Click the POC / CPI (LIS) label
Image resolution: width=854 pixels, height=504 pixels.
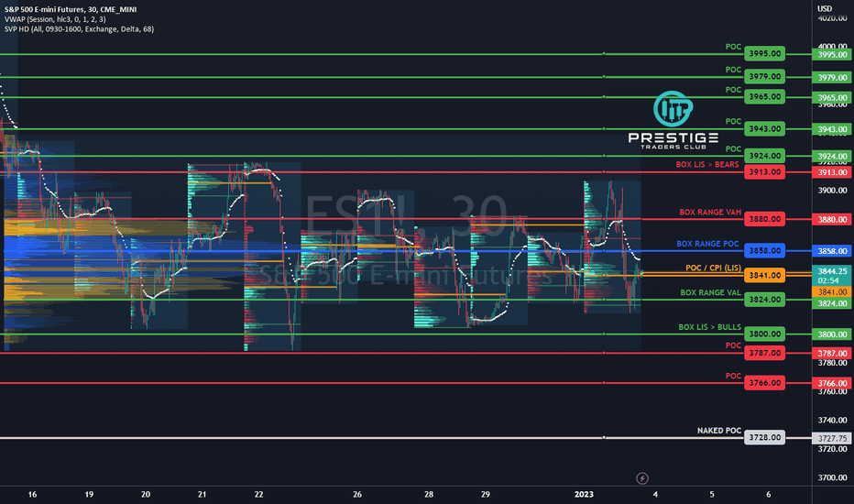click(713, 268)
